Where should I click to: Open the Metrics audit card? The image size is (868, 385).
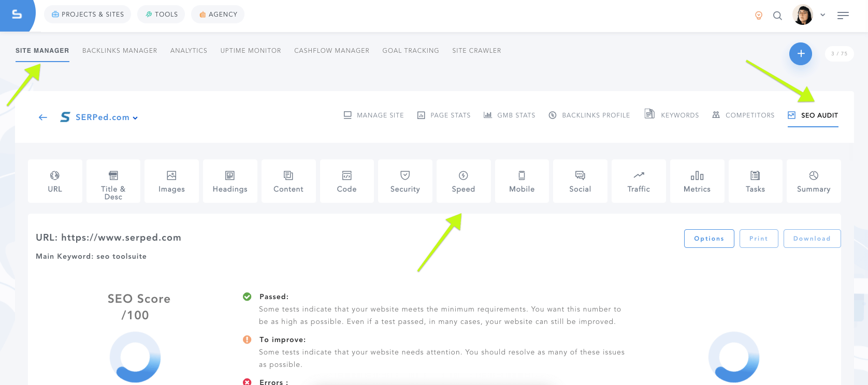[697, 181]
